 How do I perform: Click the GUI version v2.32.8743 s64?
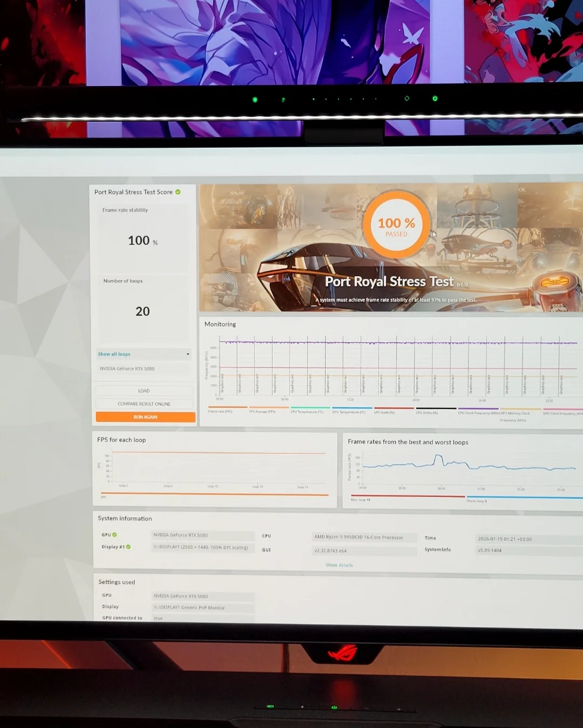(365, 551)
